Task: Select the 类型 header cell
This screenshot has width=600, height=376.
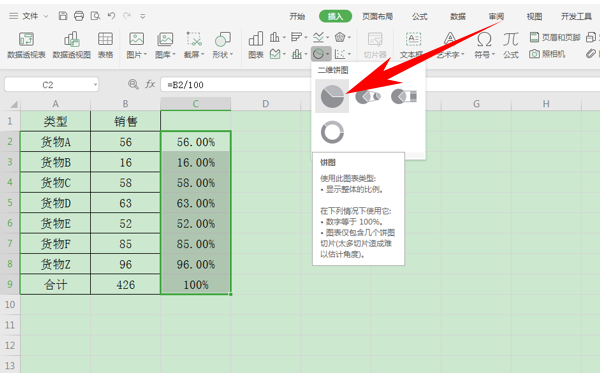Action: pos(55,121)
